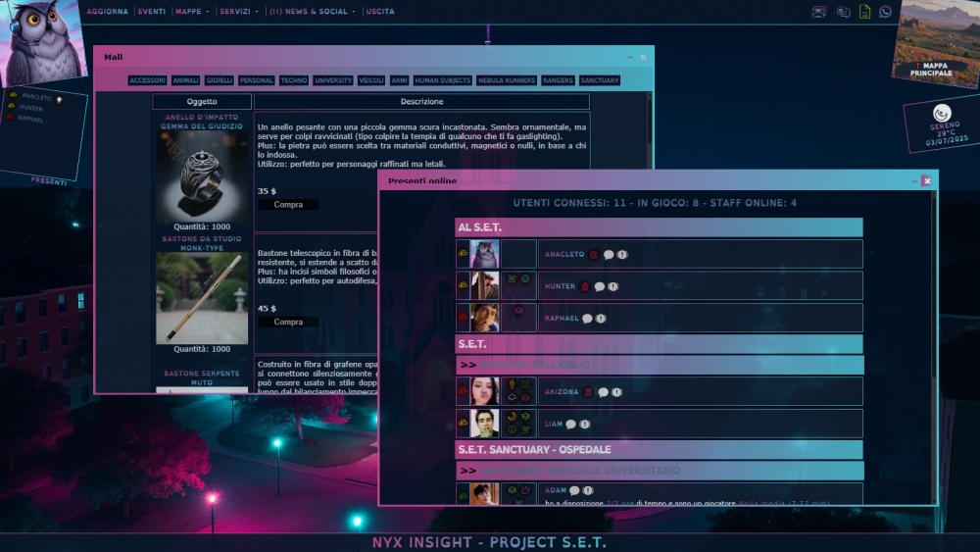
Task: Open the mail envelope icon in top bar
Action: pyautogui.click(x=818, y=12)
